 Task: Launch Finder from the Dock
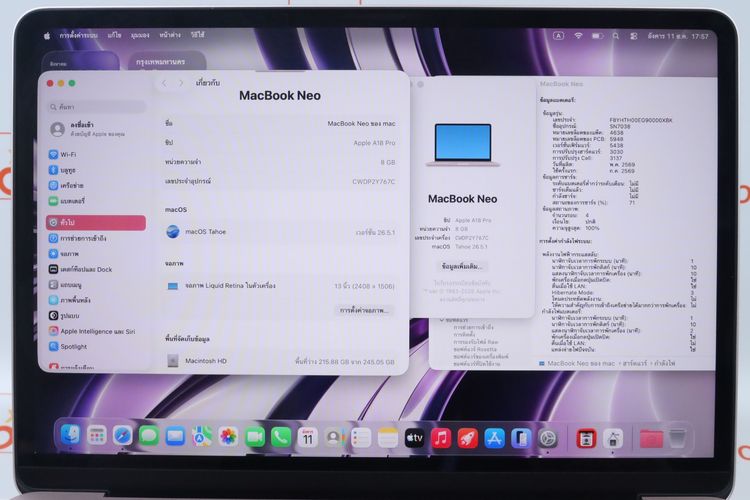tap(70, 436)
